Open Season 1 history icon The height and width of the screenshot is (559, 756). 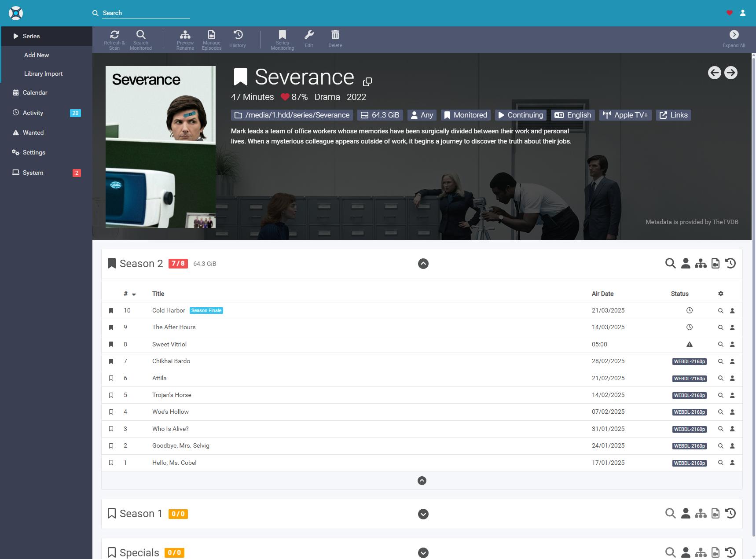730,513
